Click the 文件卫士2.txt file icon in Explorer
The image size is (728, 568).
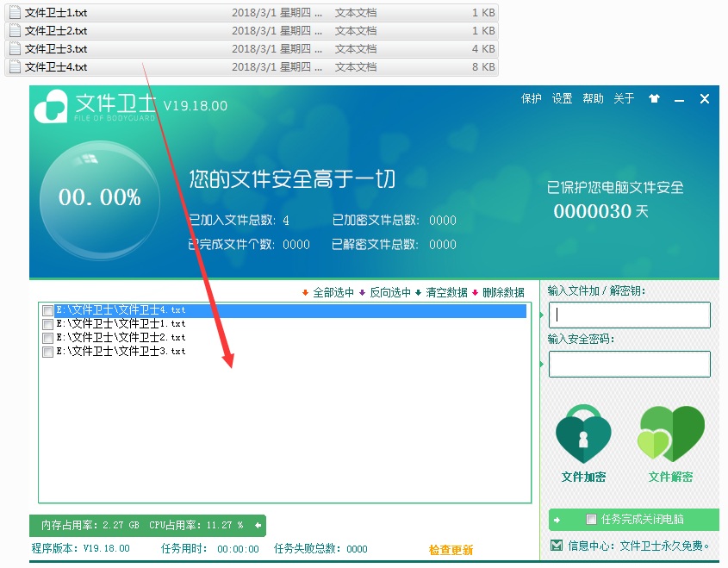point(15,30)
